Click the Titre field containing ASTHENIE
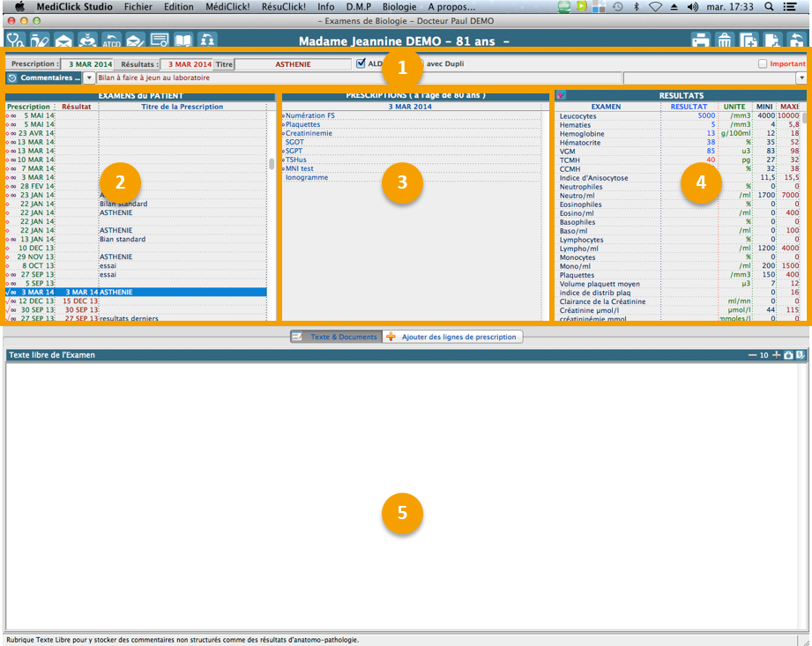 coord(293,64)
